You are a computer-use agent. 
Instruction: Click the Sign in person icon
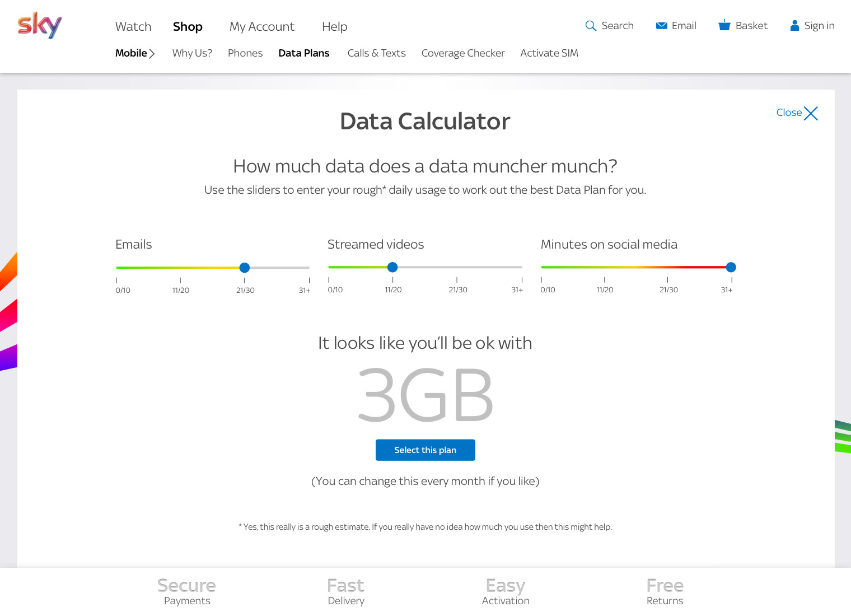[x=794, y=26]
